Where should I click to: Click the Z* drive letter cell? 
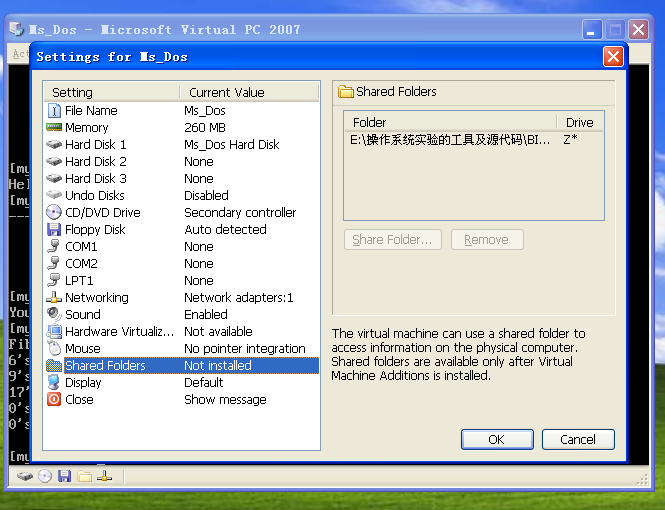(570, 139)
